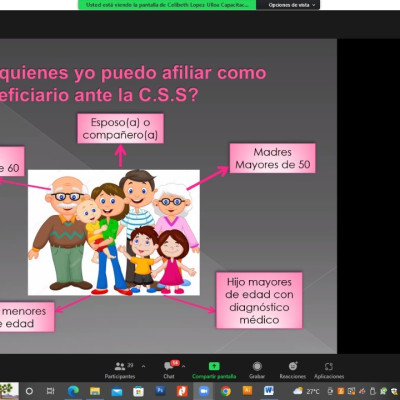The width and height of the screenshot is (400, 400).
Task: Click the green screen sharing notification bar
Action: (167, 5)
